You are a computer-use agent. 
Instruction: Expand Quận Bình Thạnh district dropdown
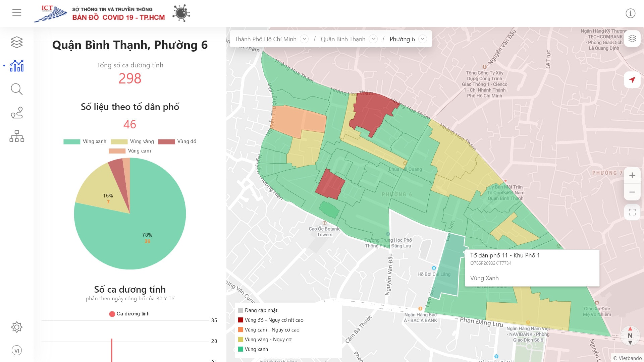click(373, 39)
